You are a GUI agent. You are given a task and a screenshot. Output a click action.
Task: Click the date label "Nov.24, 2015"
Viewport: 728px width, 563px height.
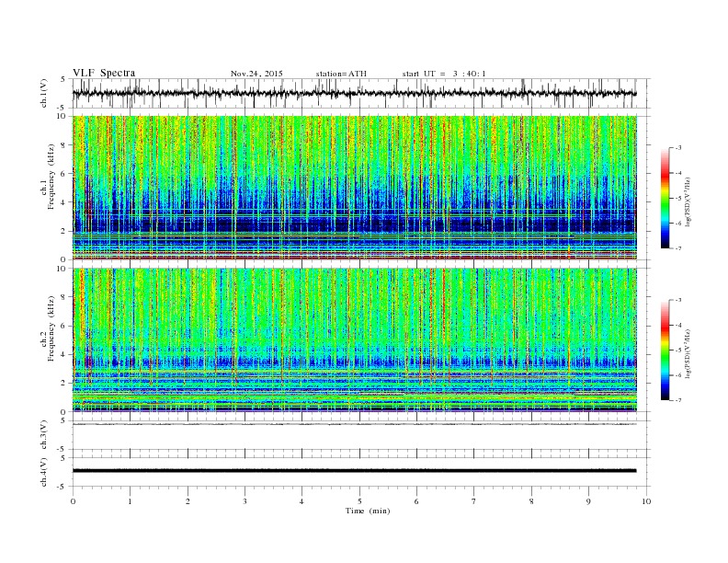tap(256, 74)
